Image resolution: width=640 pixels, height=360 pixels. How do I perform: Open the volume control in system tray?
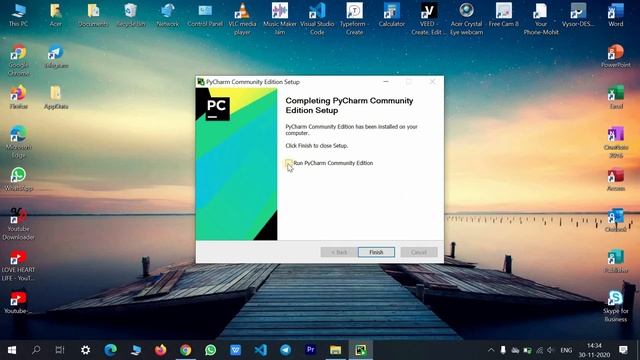(551, 350)
